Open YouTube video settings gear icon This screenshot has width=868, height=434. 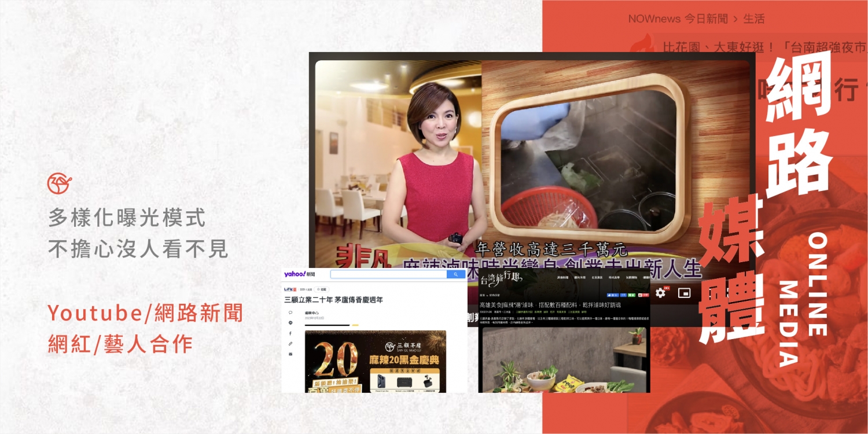pyautogui.click(x=660, y=293)
